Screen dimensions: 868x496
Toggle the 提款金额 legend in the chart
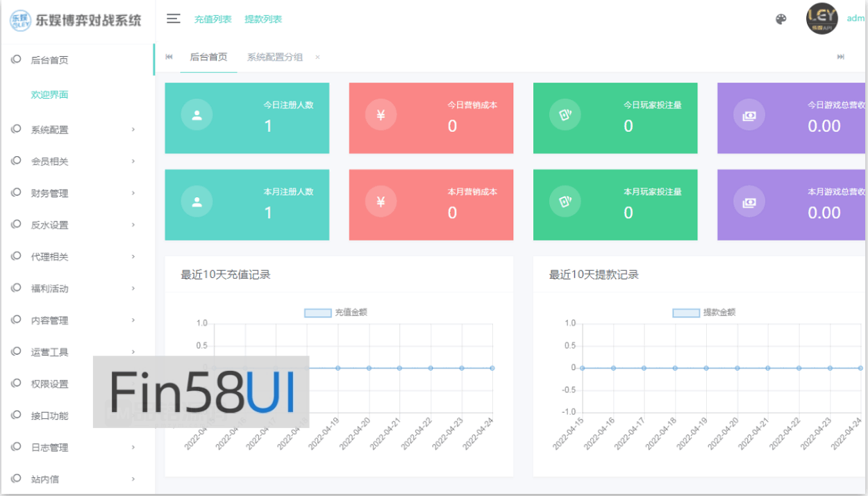[x=706, y=312]
